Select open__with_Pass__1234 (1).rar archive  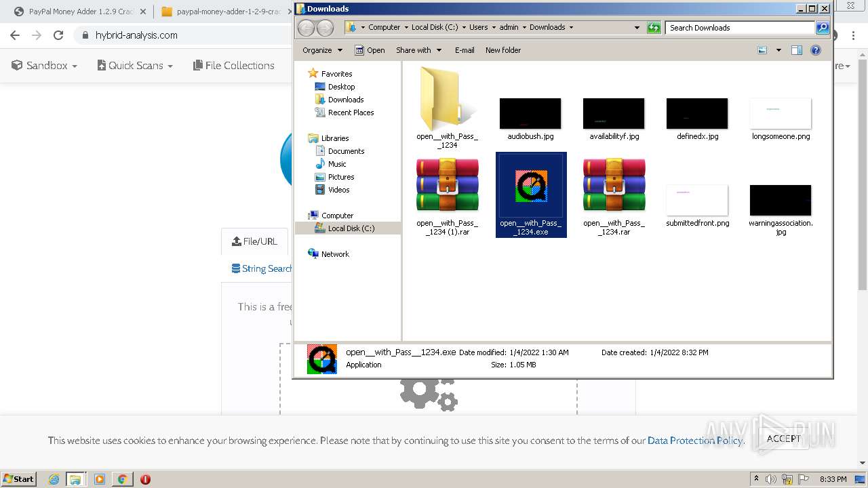click(447, 195)
